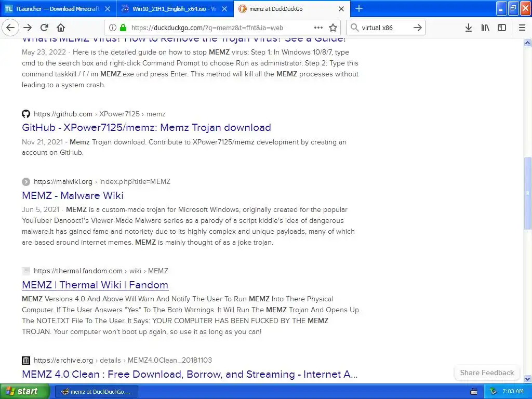The width and height of the screenshot is (532, 399).
Task: Click the archive.org details URL line
Action: tap(123, 360)
